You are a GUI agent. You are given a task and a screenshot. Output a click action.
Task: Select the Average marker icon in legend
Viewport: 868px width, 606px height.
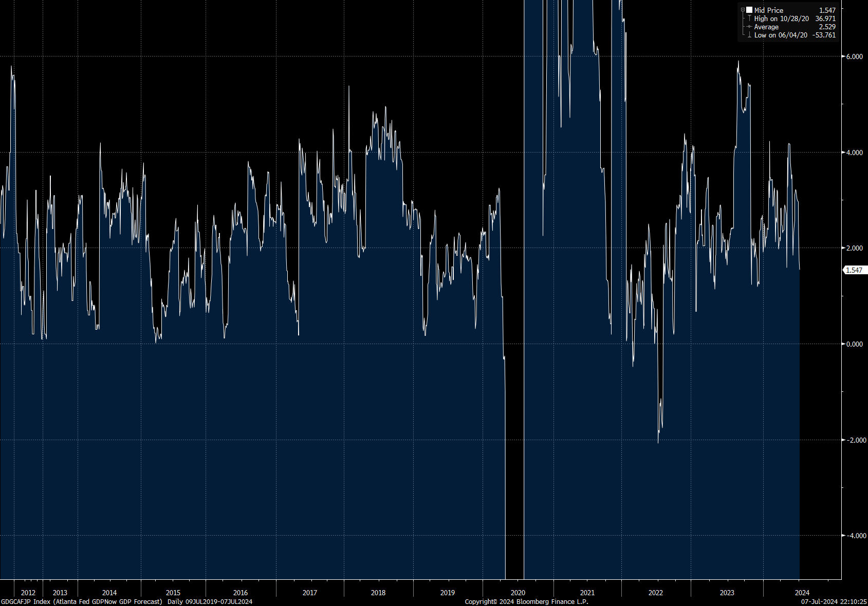(749, 27)
